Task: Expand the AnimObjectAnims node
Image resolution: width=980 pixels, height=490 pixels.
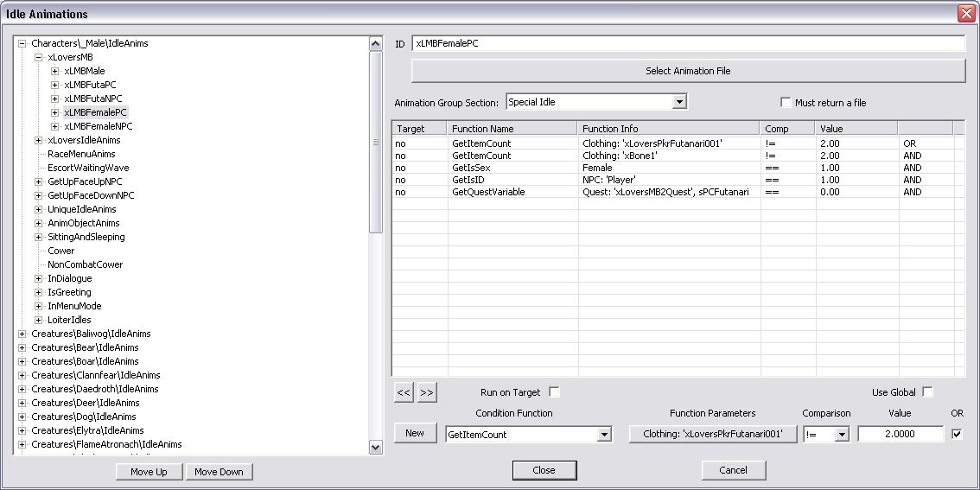Action: (39, 223)
